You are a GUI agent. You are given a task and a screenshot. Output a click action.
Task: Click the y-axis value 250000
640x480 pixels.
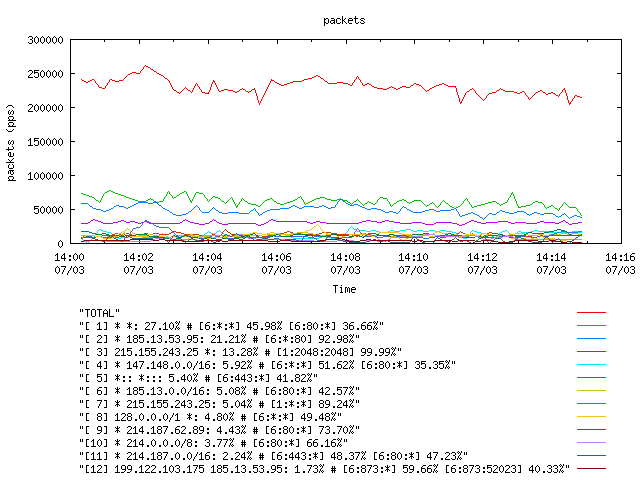tap(45, 74)
